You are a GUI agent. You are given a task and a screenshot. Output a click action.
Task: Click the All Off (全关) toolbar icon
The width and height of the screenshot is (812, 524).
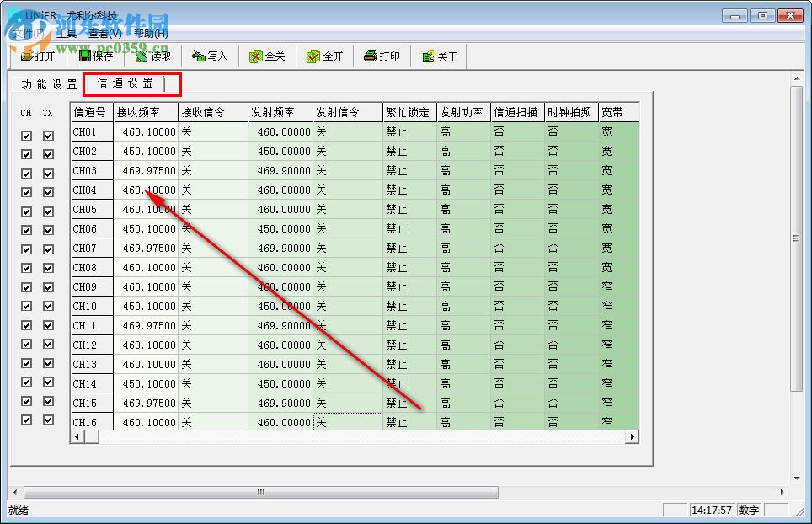pos(267,56)
